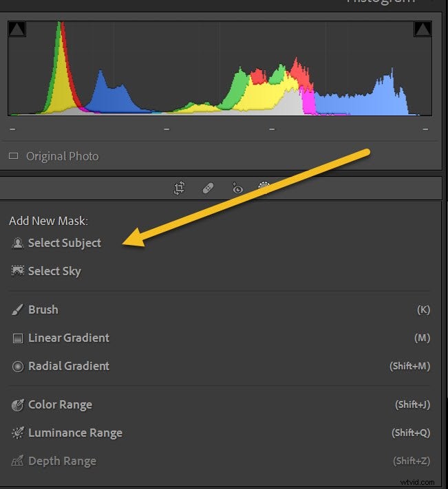Click the Color Range eyedropper icon
Image resolution: width=448 pixels, height=489 pixels.
17,405
